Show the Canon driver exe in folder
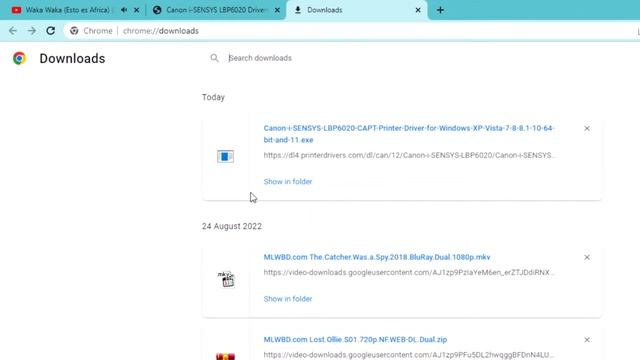640x360 pixels. pos(288,182)
